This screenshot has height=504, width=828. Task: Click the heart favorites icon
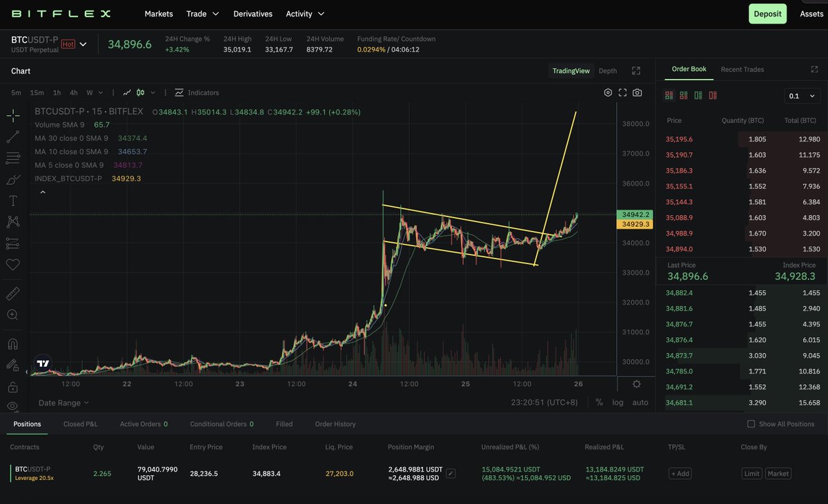point(12,264)
